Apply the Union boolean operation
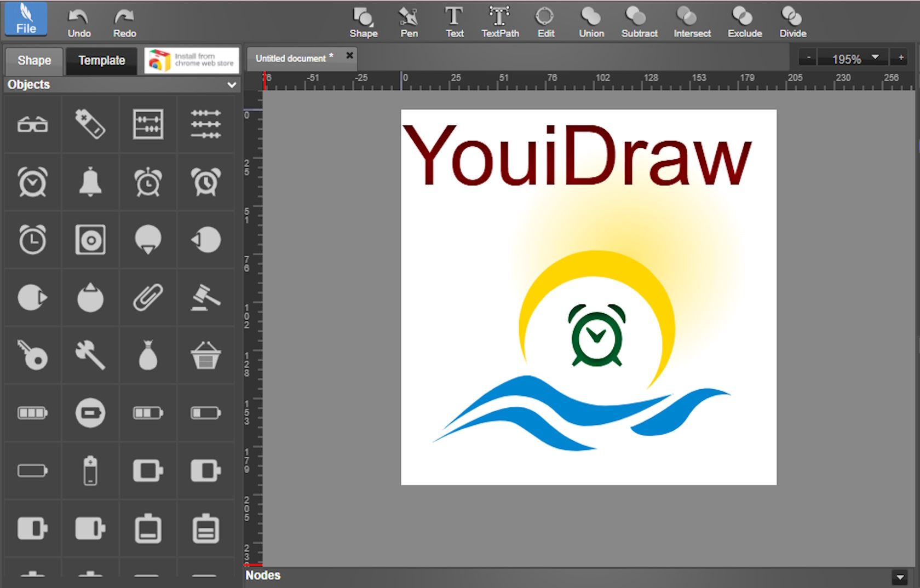The height and width of the screenshot is (588, 920). point(591,21)
